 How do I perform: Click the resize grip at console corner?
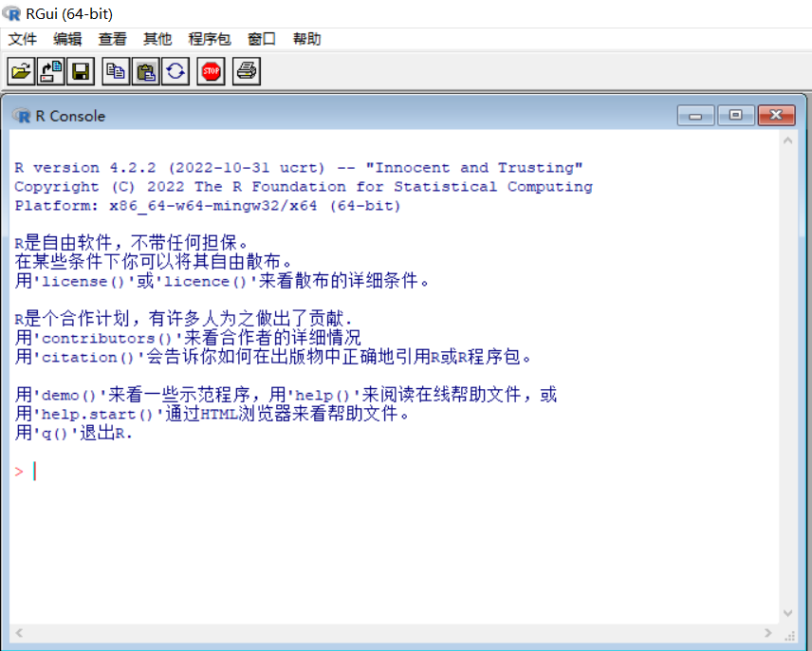(790, 636)
